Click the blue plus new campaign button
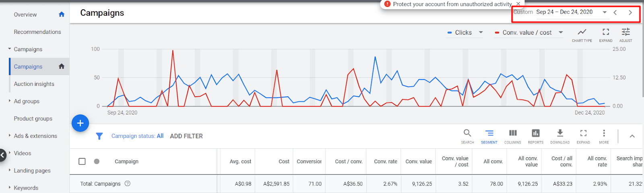This screenshot has width=644, height=193. 80,123
